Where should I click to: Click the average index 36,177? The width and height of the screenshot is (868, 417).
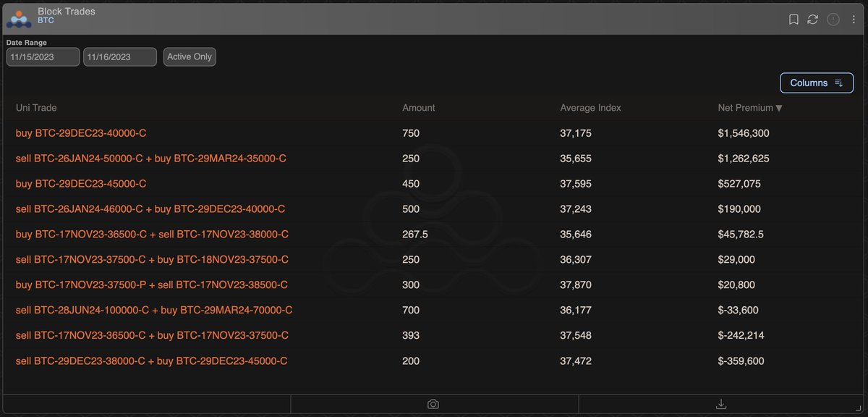(x=576, y=310)
